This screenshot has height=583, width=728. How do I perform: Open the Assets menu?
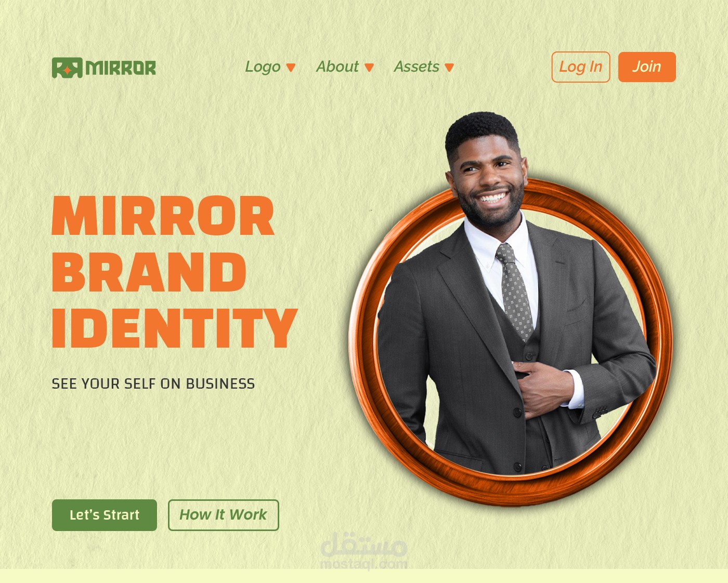click(x=417, y=67)
